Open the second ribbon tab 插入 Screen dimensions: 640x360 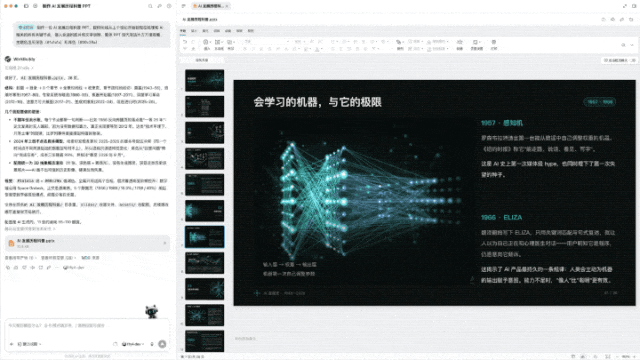tap(194, 31)
